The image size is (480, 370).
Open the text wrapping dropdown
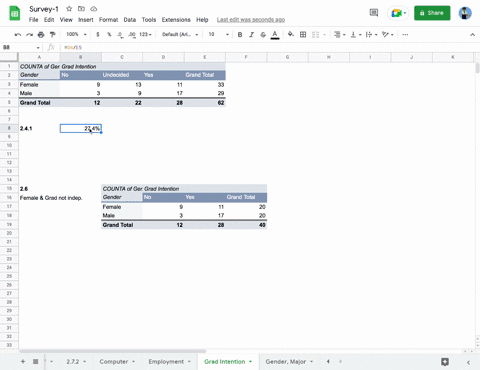(371, 34)
